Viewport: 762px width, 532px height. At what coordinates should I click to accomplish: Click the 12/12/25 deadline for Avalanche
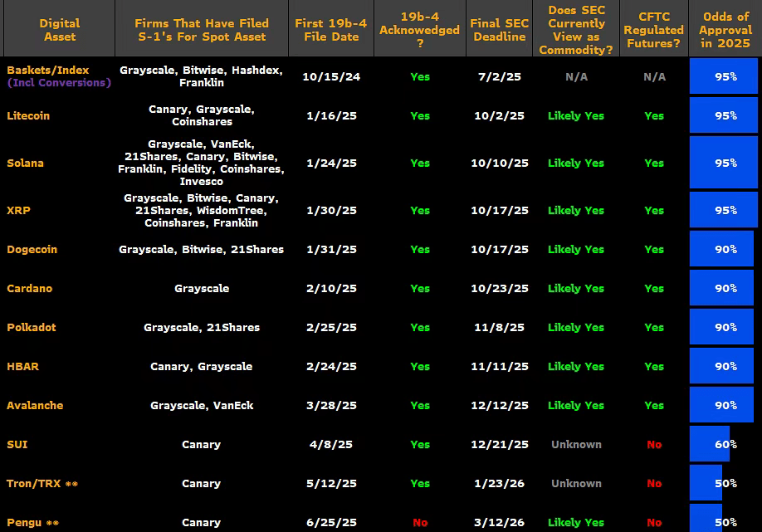point(499,405)
